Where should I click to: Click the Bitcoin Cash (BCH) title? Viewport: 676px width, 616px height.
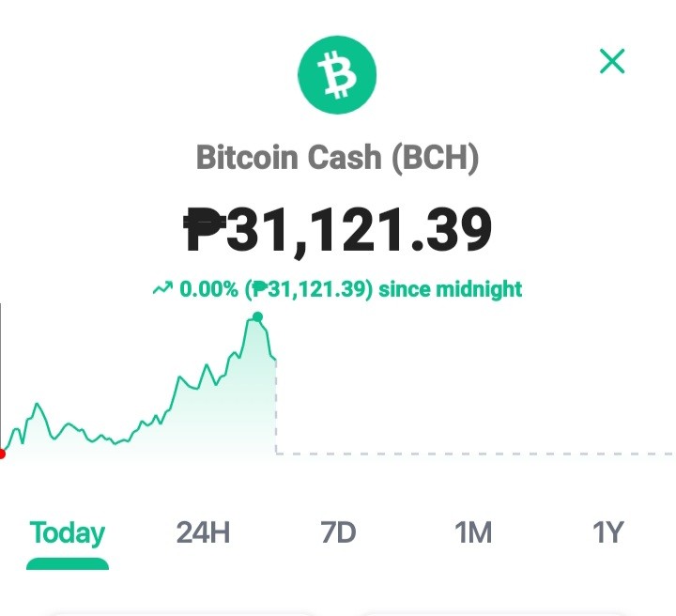[x=338, y=158]
